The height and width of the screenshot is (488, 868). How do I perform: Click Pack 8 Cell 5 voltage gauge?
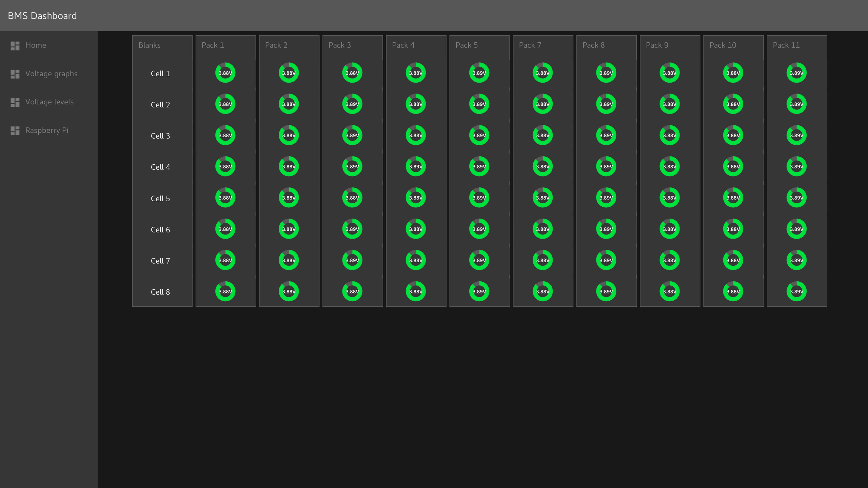(x=606, y=198)
